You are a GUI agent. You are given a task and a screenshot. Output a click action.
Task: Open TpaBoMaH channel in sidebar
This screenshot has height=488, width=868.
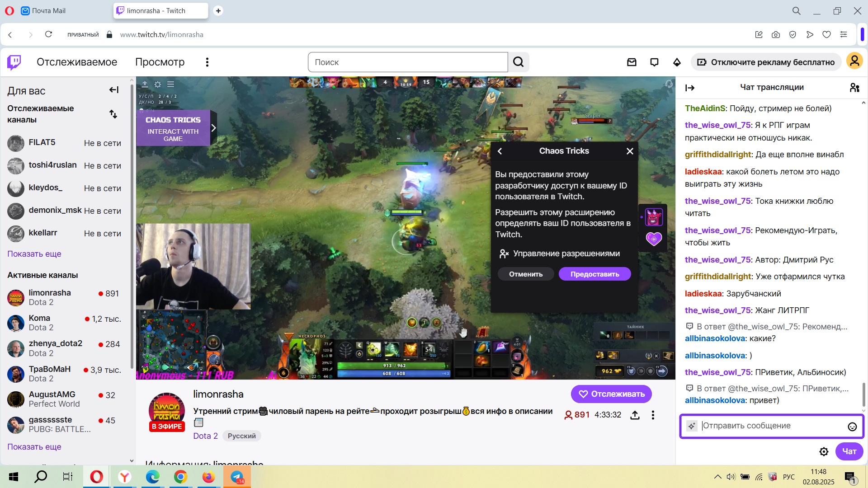click(65, 374)
